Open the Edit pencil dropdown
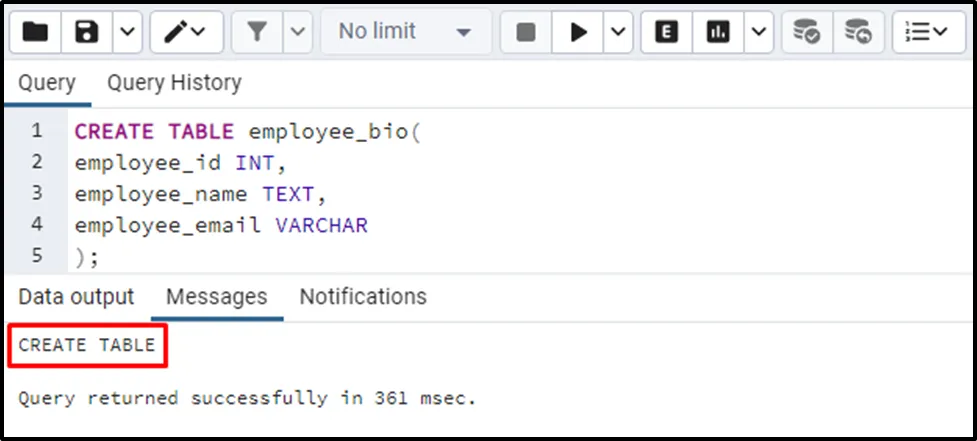 point(186,32)
